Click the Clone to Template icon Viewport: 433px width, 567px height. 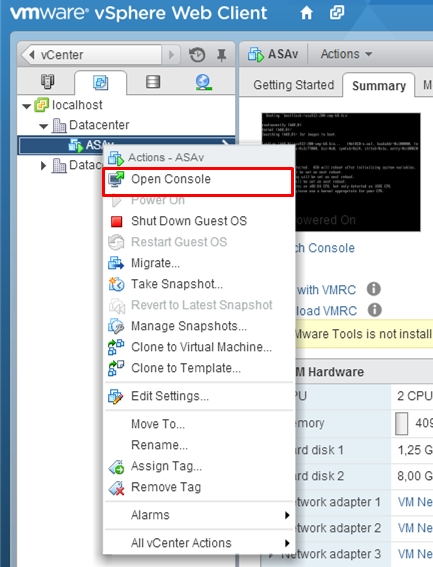coord(116,368)
